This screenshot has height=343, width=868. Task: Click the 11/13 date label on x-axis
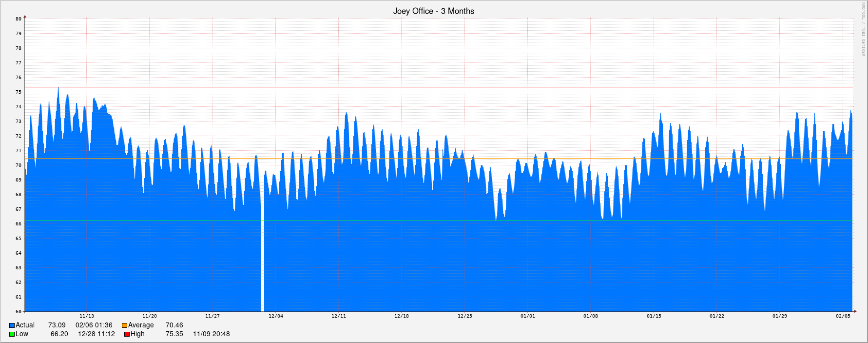pos(87,316)
